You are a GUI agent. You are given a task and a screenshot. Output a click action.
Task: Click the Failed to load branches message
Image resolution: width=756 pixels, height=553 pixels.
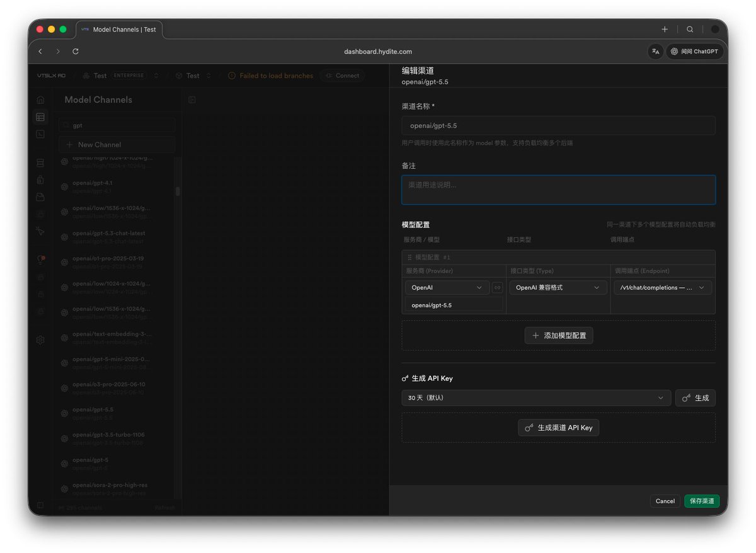[x=277, y=76]
